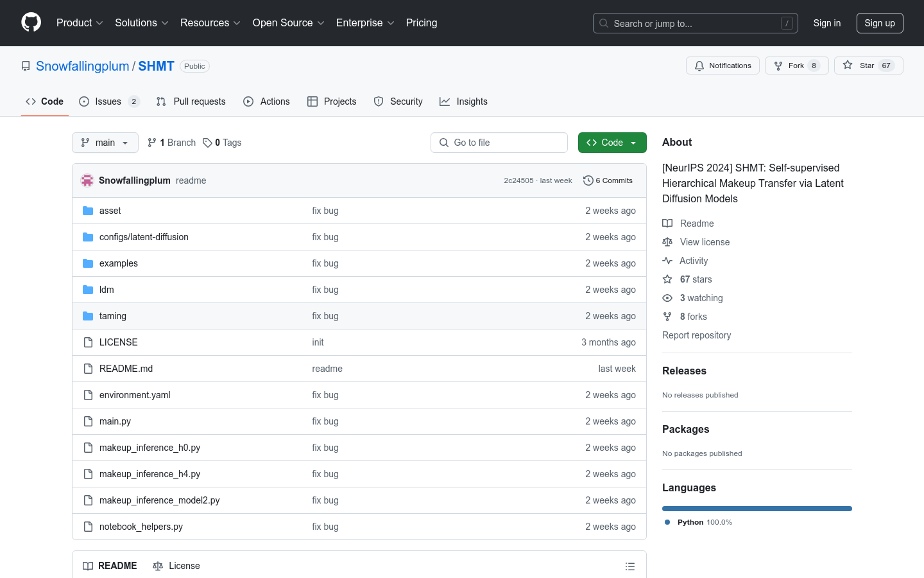Switch to the Pull requests tab
Viewport: 924px width, 578px height.
[191, 101]
